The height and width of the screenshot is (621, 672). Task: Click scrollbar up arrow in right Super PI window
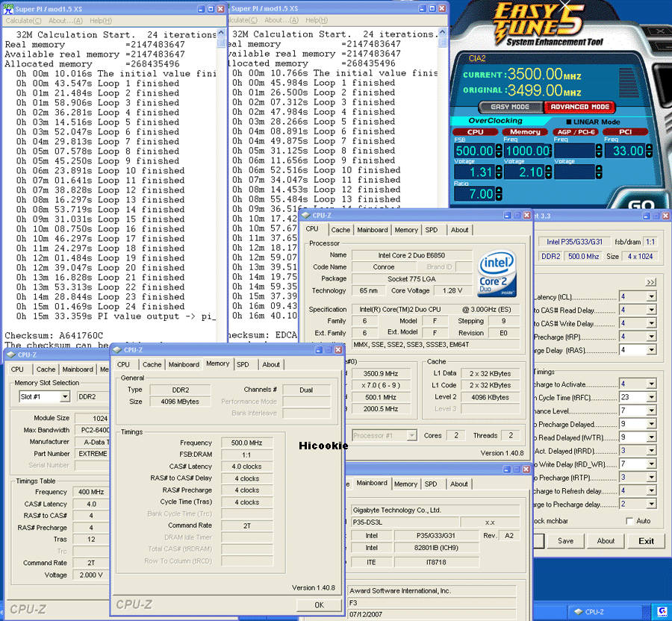[442, 32]
